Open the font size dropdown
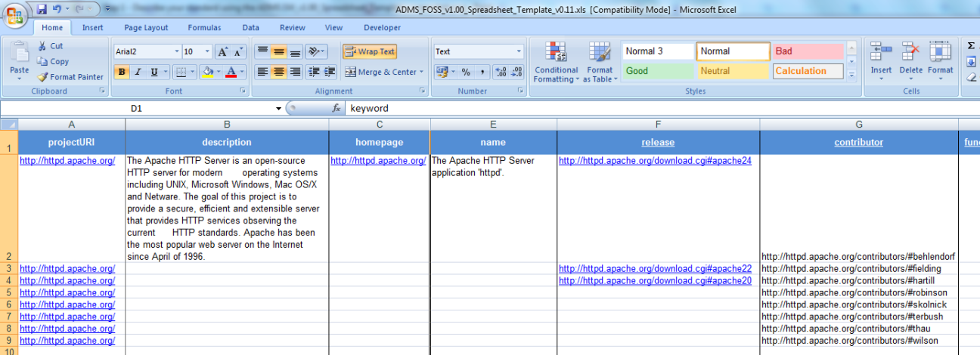 tap(209, 52)
